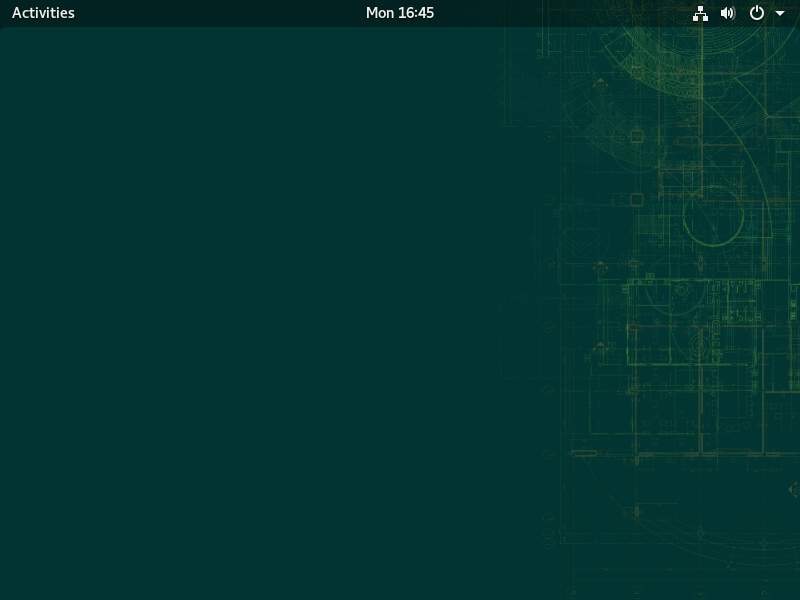Open shutdown options via power symbol
800x600 pixels.
757,13
